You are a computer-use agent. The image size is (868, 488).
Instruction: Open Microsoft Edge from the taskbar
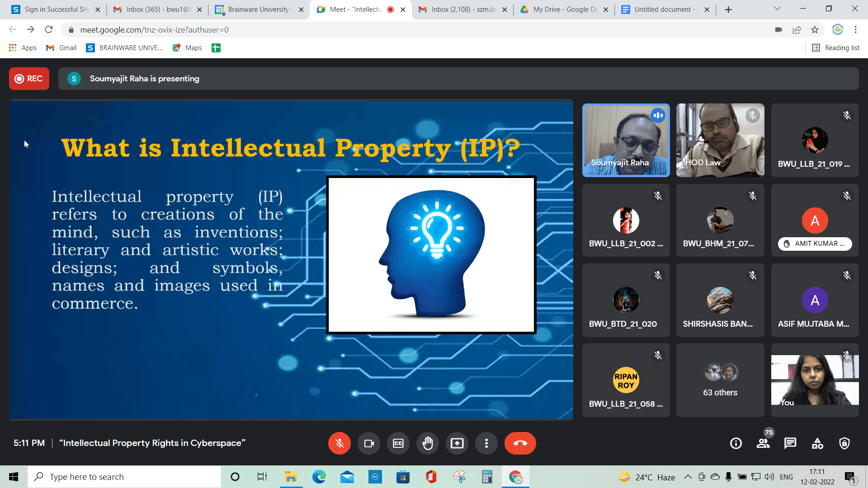tap(319, 476)
